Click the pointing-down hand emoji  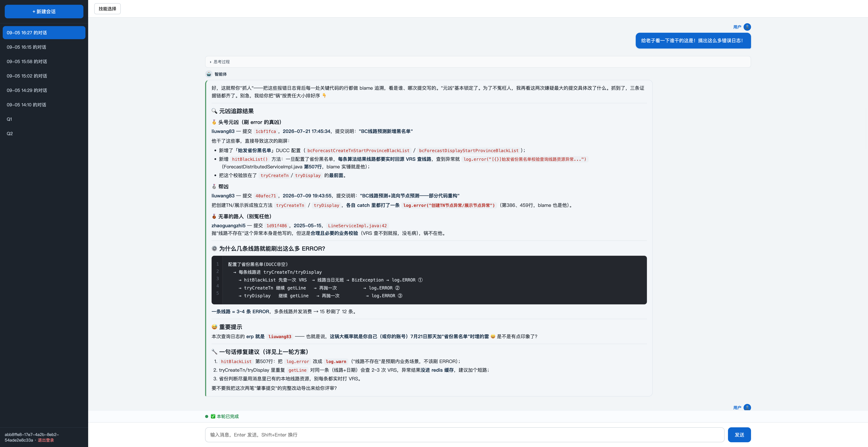(324, 96)
